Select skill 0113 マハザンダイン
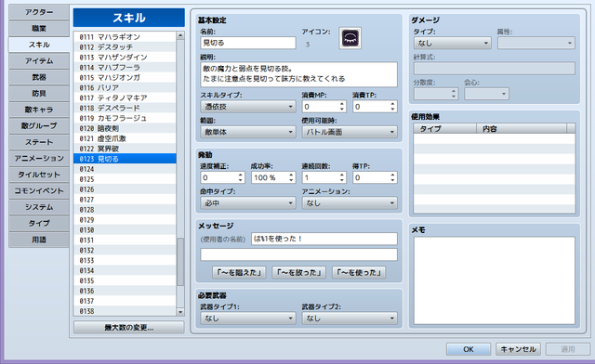Viewport: 595px width, 364px height. point(125,58)
